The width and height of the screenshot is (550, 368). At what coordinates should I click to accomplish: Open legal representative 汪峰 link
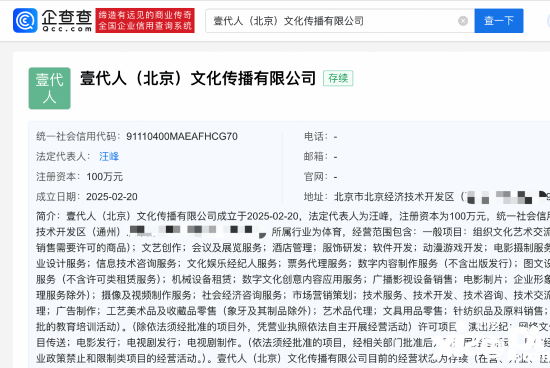tap(109, 156)
